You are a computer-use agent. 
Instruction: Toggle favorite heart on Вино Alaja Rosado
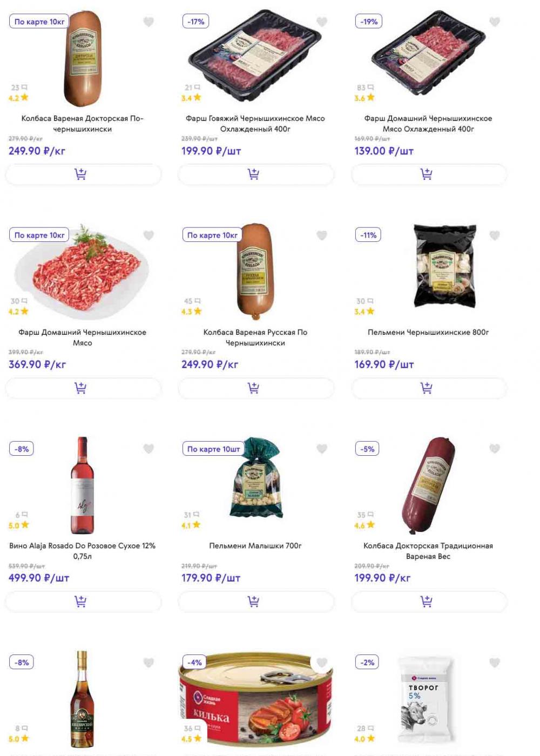click(148, 449)
